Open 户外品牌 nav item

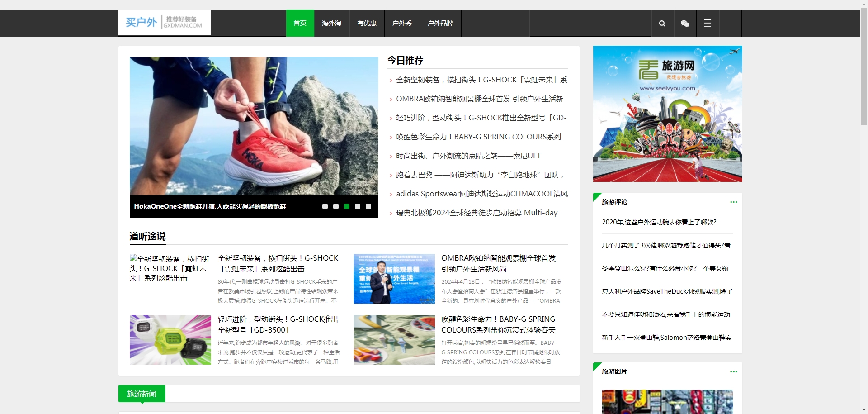[x=440, y=23]
